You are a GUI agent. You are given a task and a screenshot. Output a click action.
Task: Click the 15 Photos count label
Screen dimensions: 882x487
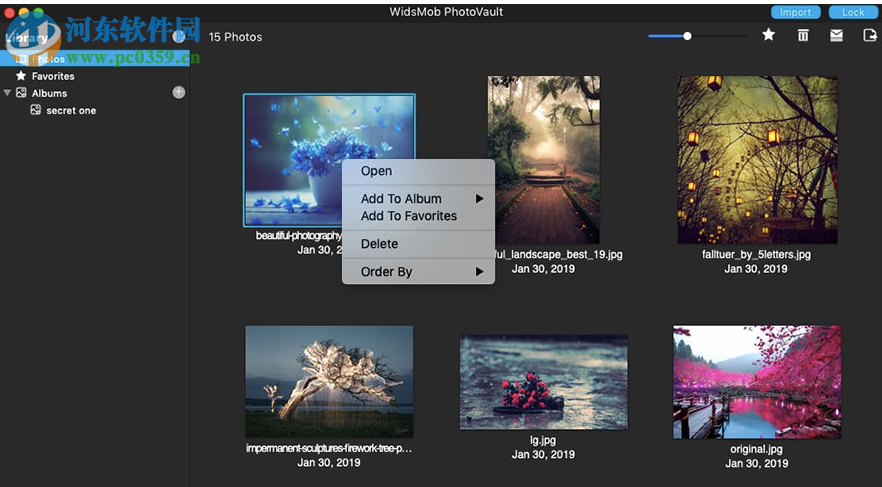(235, 37)
